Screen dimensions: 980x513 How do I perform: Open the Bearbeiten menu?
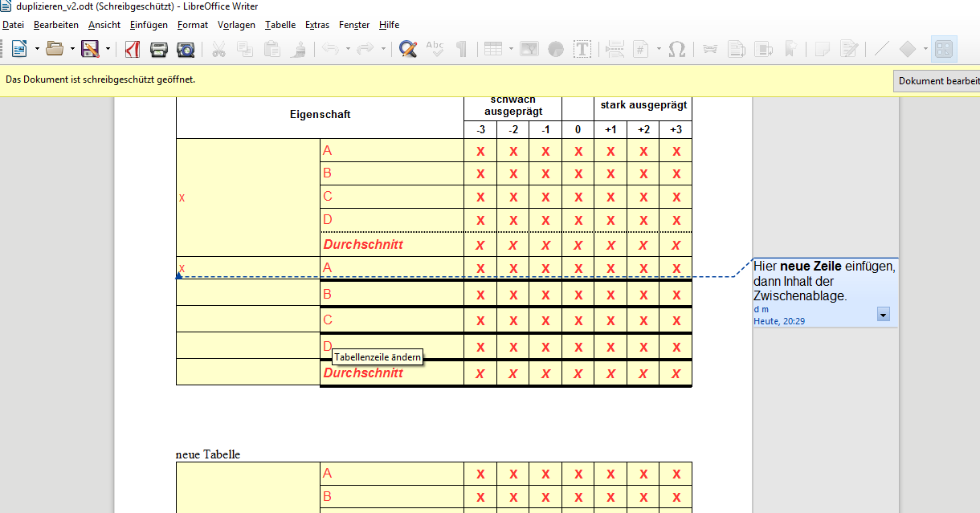click(x=56, y=25)
